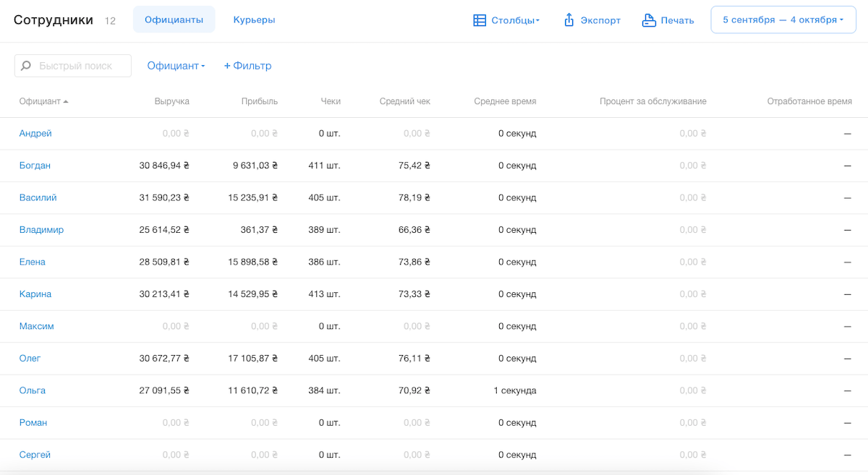Switch to the Курьеры tab
The width and height of the screenshot is (868, 475).
coord(254,20)
